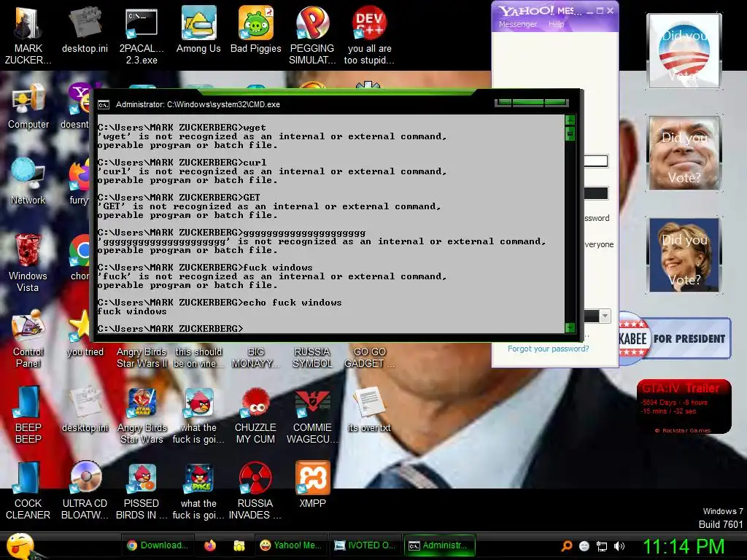Minimize the Yahoo Messenger window

[x=589, y=11]
